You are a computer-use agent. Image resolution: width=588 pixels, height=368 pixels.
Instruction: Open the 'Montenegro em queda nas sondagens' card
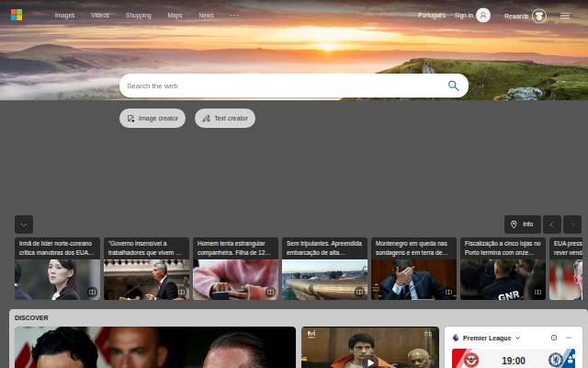[414, 269]
